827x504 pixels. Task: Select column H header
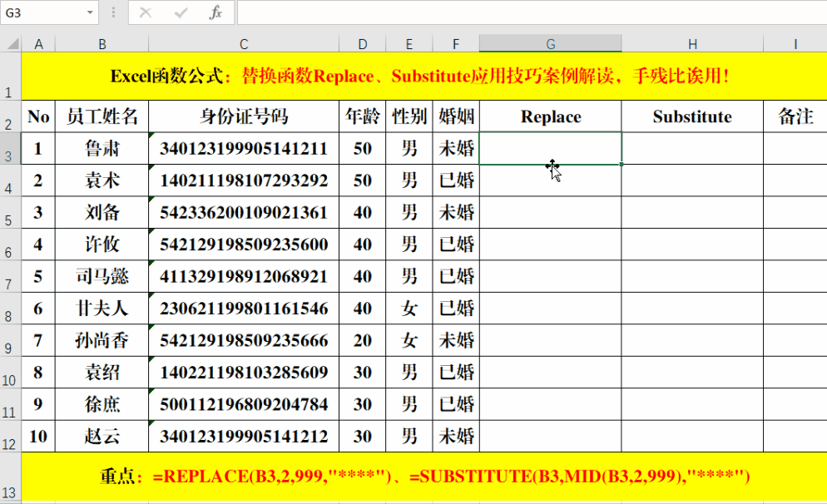coord(692,44)
